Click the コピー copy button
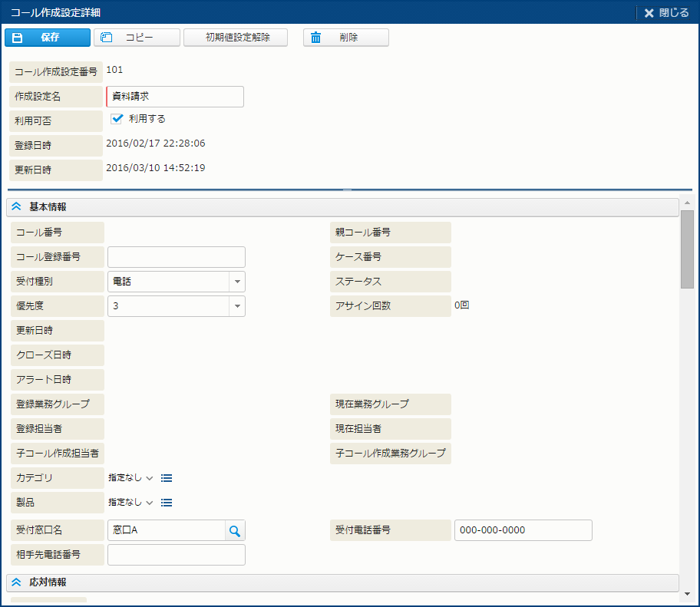 tap(137, 38)
